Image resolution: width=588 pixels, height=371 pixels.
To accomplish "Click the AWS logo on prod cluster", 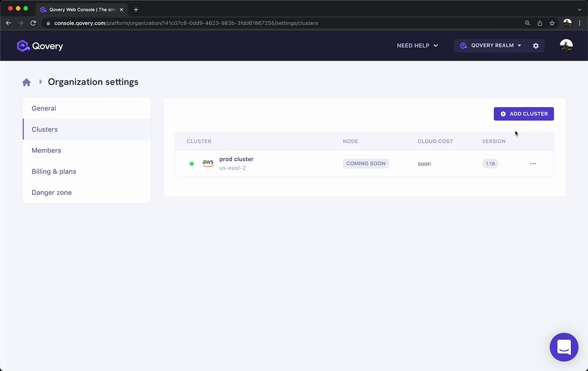I will [208, 163].
